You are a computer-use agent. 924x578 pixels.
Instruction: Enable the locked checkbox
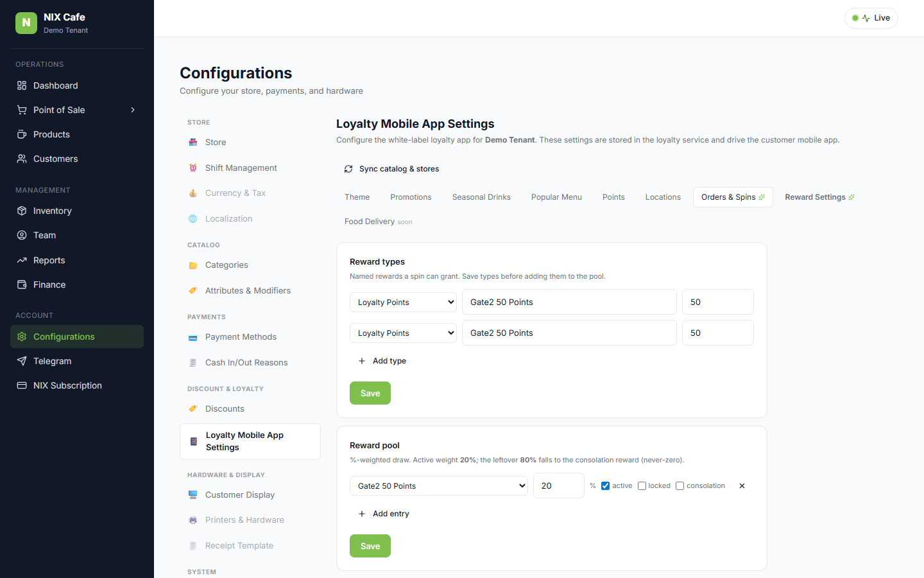(642, 486)
